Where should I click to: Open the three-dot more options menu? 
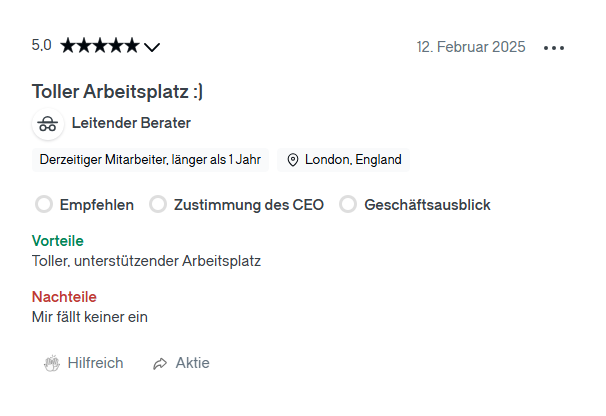554,48
